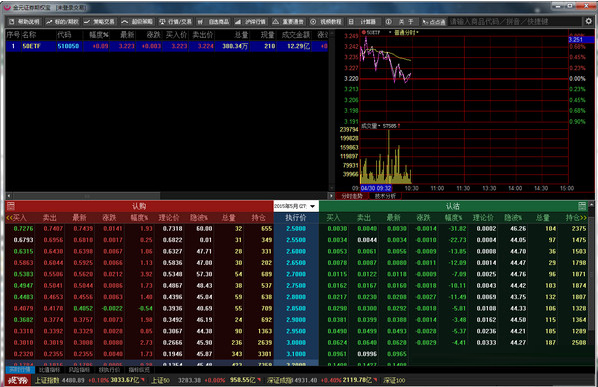
Task: Click the 认沽 put section header
Action: [453, 206]
